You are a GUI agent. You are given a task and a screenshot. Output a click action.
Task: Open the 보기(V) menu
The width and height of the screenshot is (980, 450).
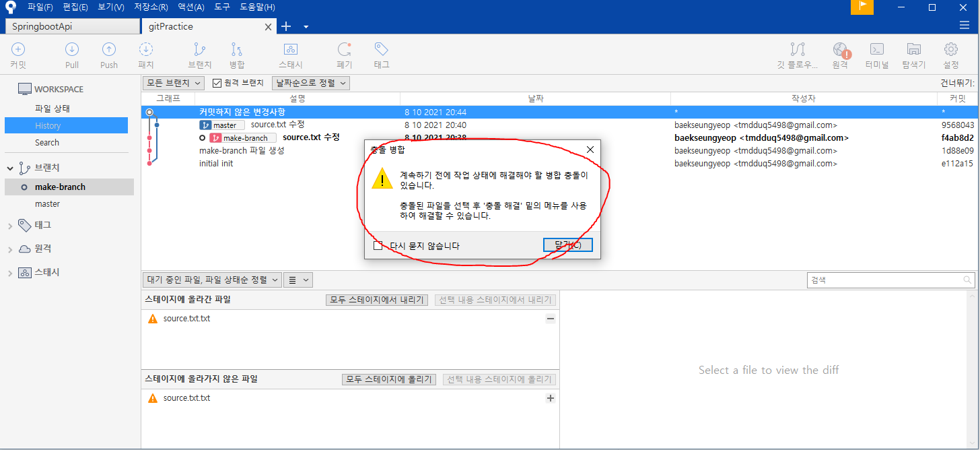click(x=110, y=7)
